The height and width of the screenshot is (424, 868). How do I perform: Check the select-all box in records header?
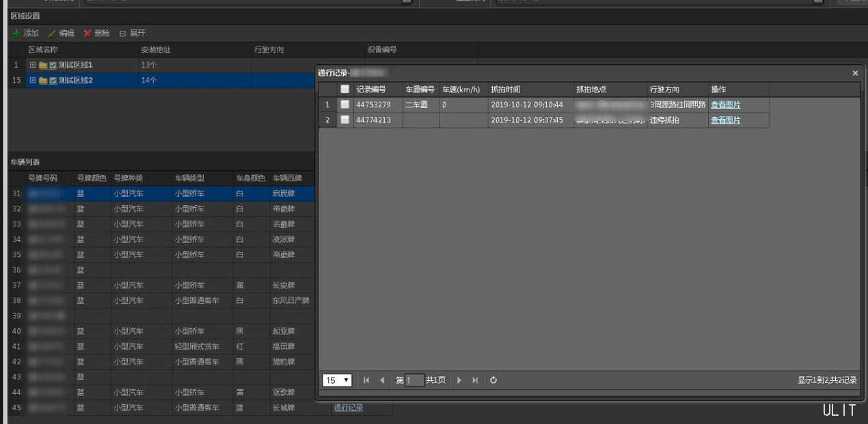pyautogui.click(x=345, y=89)
